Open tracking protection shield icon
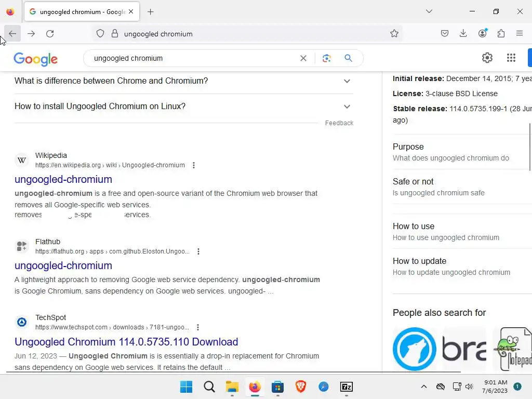 pyautogui.click(x=100, y=34)
